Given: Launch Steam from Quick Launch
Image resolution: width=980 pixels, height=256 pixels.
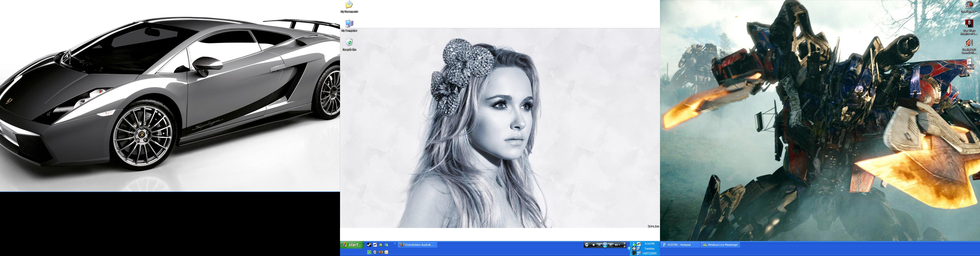Looking at the screenshot, I should (369, 245).
